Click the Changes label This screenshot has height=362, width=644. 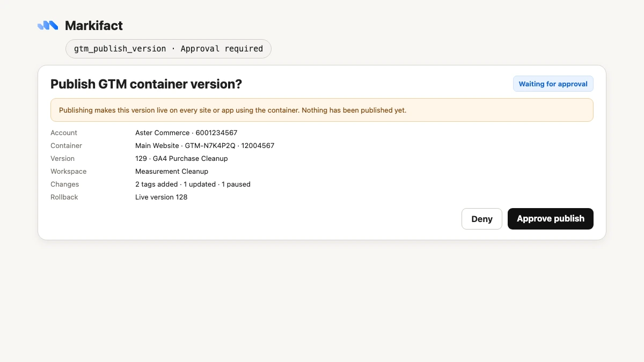tap(64, 184)
